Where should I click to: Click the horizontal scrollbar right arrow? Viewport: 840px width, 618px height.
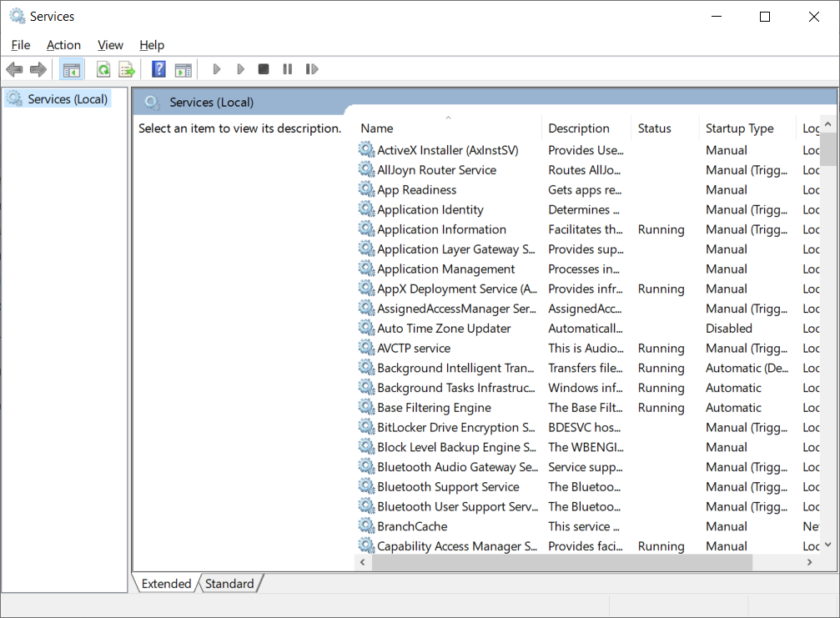point(809,562)
